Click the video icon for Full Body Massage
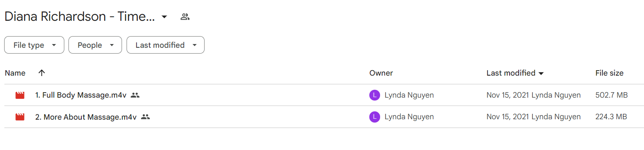Screen dimensions: 644x150 coord(20,95)
